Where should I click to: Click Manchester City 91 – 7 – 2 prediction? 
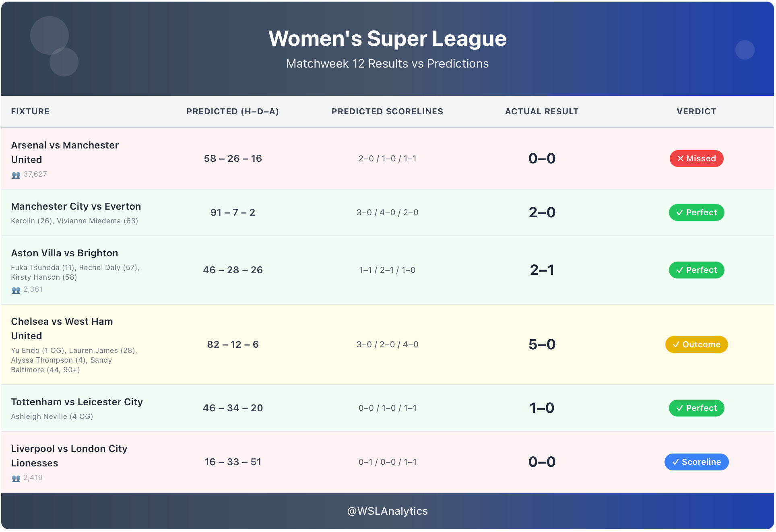(233, 212)
